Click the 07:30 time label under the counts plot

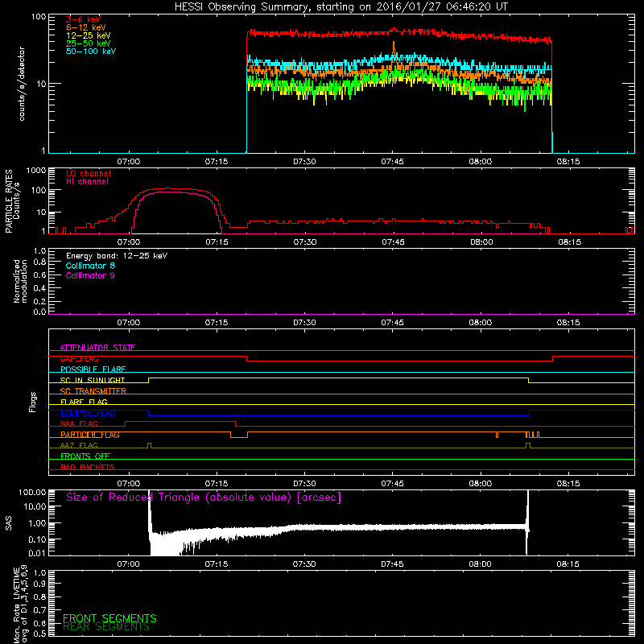304,162
